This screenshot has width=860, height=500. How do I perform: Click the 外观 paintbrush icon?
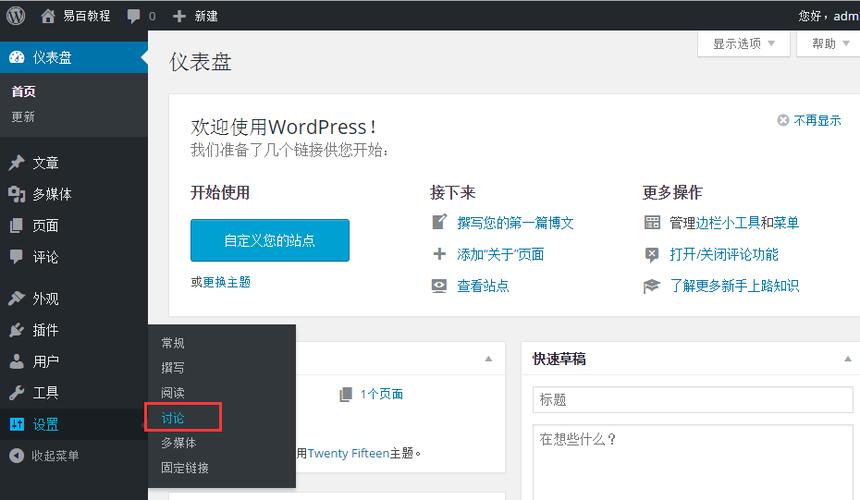click(x=17, y=298)
